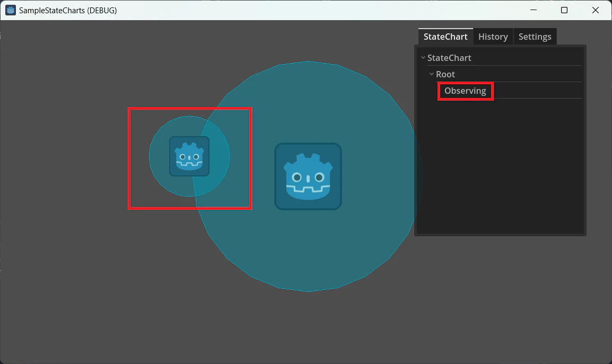612x364 pixels.
Task: Switch to the StateChart tab
Action: coord(445,37)
